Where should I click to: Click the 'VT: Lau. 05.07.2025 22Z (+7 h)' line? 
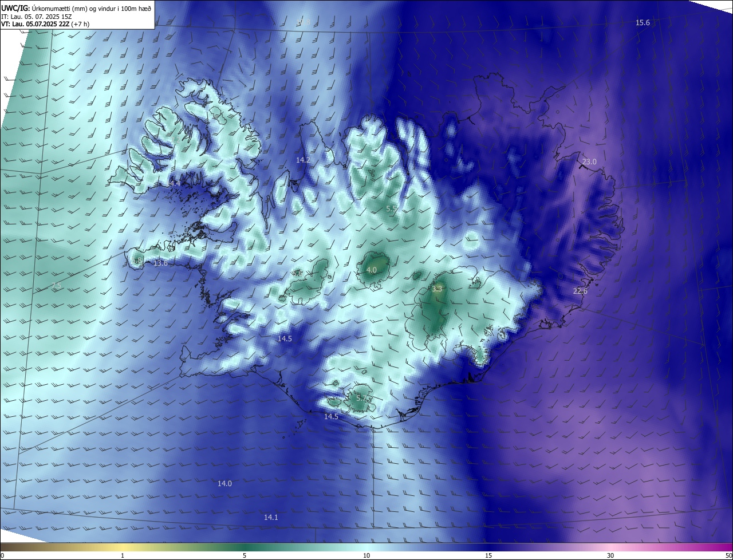click(x=45, y=24)
